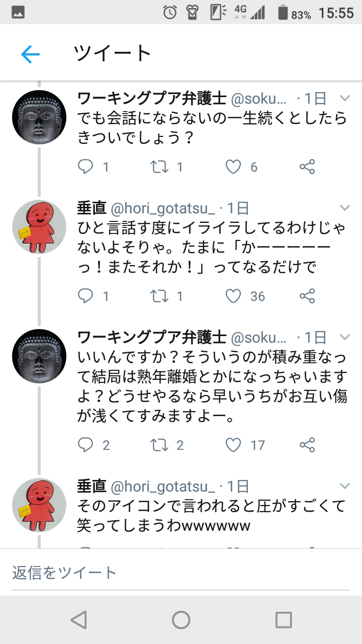Tap the red figure avatar on the last tweet

coord(39,505)
